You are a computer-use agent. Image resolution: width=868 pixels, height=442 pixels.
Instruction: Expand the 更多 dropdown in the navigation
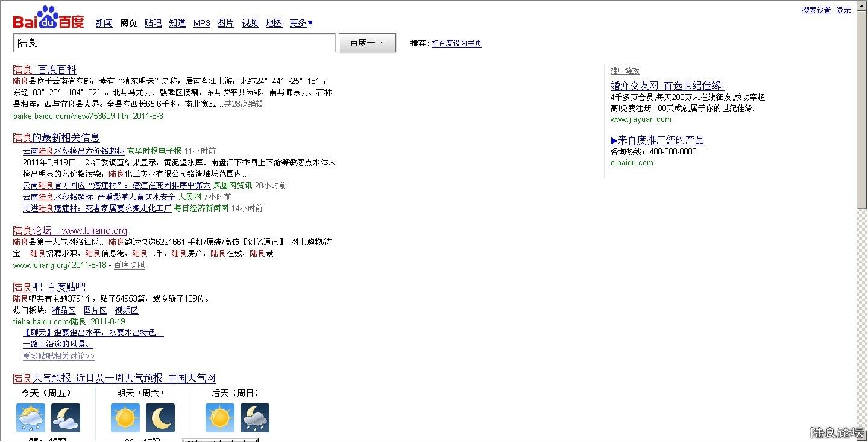tap(301, 23)
